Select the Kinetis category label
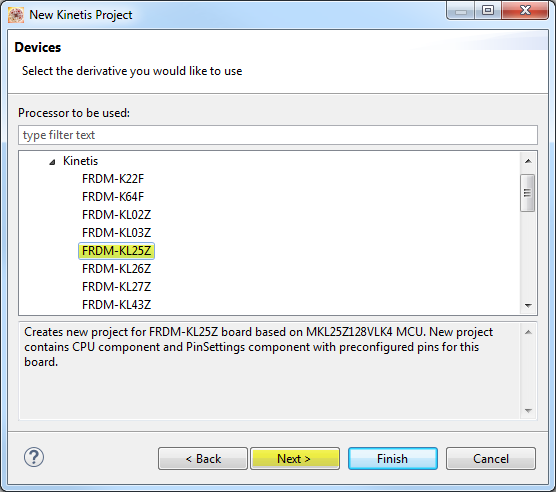The width and height of the screenshot is (556, 492). pyautogui.click(x=80, y=161)
